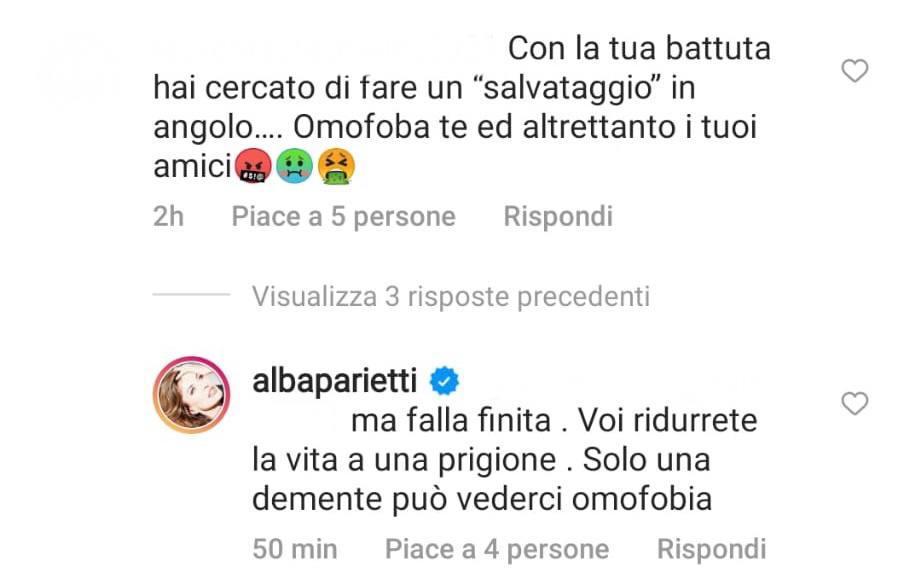The height and width of the screenshot is (576, 921).
Task: Click the comment text 'Con la tua battuta'
Action: pyautogui.click(x=639, y=48)
